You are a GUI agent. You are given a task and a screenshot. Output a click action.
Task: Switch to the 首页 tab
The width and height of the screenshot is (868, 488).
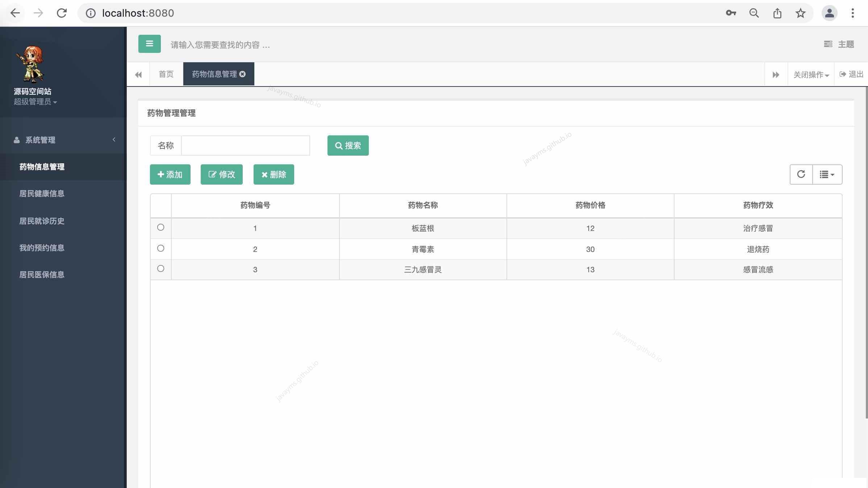click(x=166, y=74)
